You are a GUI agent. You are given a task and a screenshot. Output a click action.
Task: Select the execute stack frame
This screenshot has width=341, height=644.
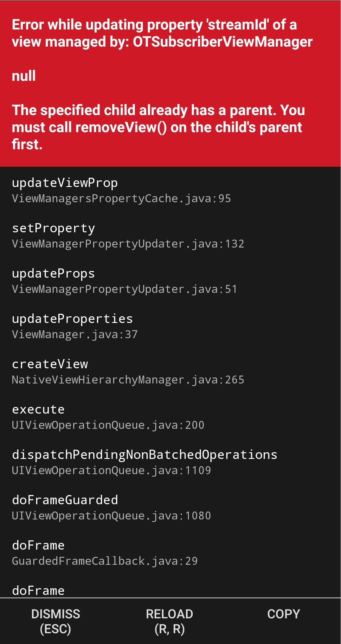coord(38,409)
